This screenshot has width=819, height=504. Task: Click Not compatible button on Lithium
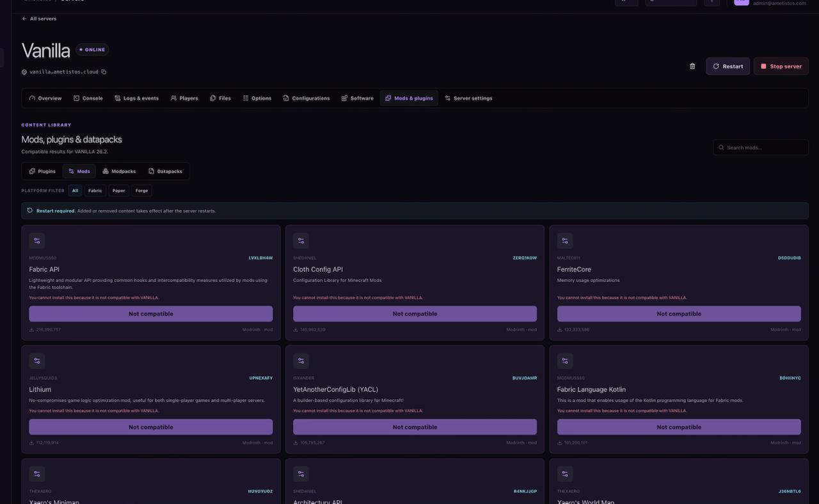point(151,427)
